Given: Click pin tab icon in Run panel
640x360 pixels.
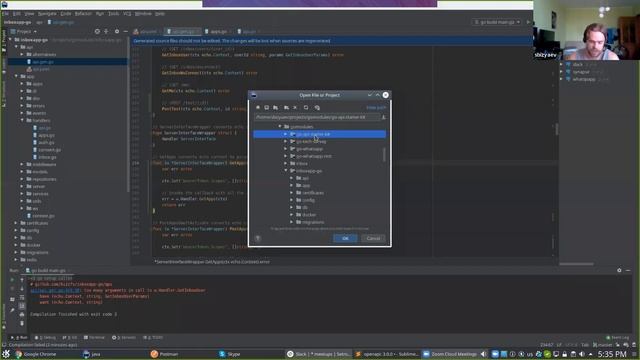Looking at the screenshot, I should click(x=12, y=311).
